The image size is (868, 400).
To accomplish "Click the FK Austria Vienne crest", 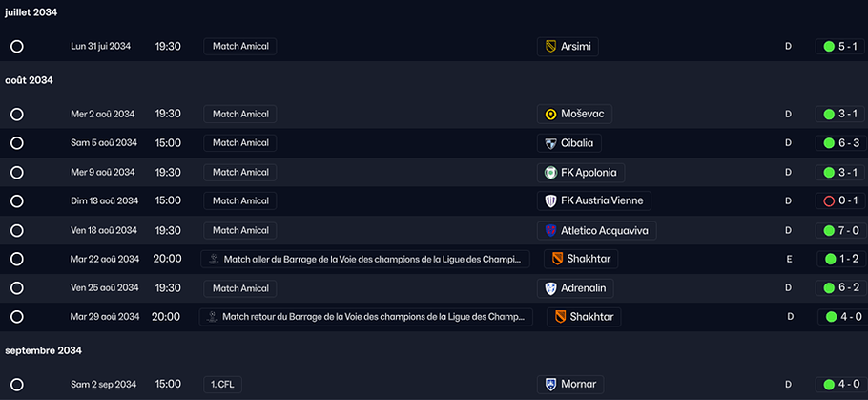I will tap(550, 201).
